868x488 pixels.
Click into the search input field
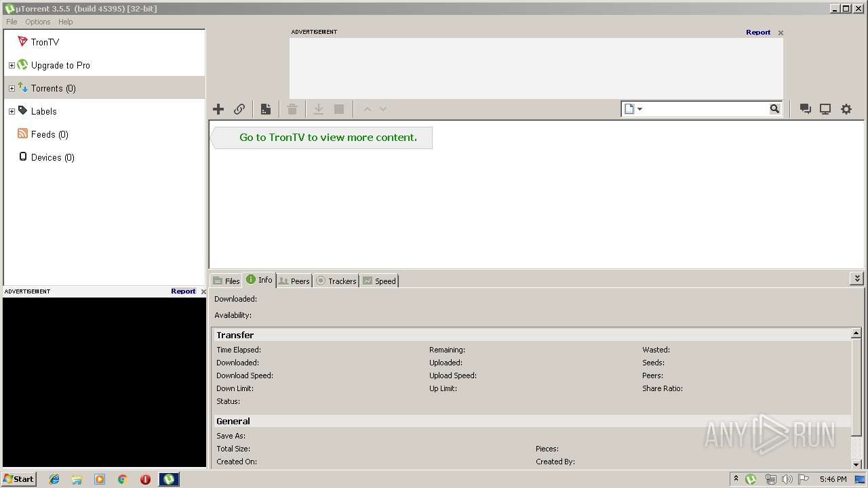(705, 109)
